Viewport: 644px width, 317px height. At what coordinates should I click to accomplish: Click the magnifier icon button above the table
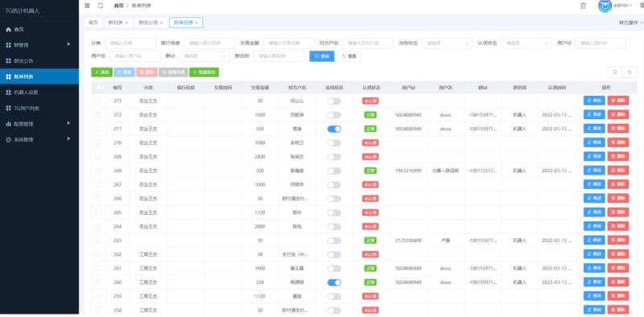(x=614, y=72)
